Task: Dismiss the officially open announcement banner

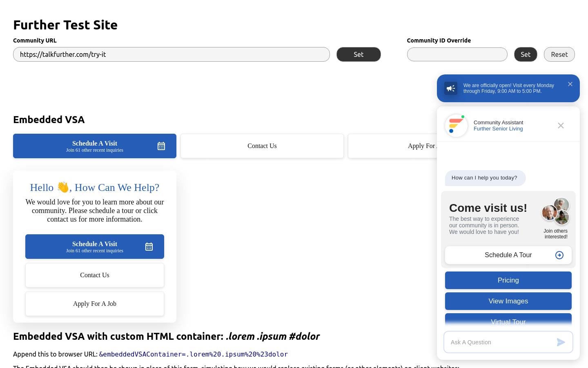Action: [x=570, y=84]
